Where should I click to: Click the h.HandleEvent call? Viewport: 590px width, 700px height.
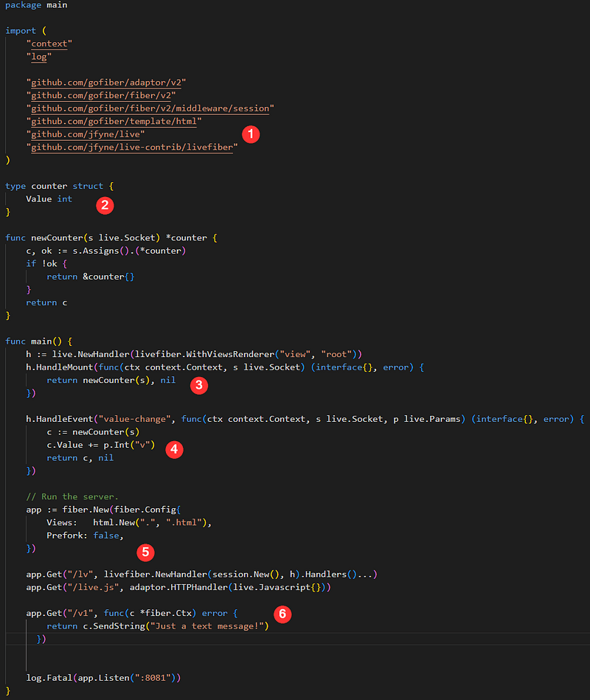coord(305,419)
